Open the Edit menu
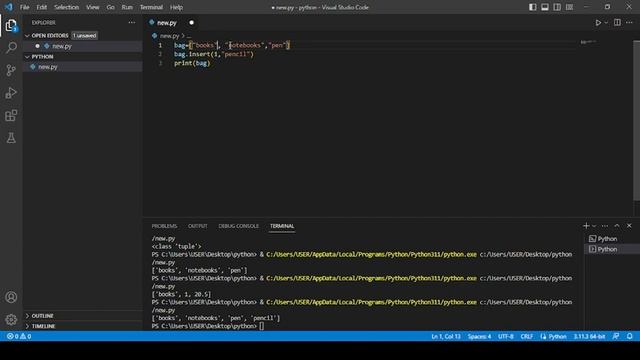This screenshot has width=640, height=360. tap(42, 7)
